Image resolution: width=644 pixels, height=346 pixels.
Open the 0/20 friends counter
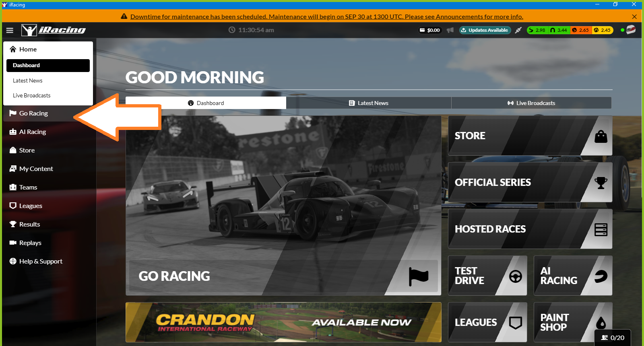click(613, 338)
